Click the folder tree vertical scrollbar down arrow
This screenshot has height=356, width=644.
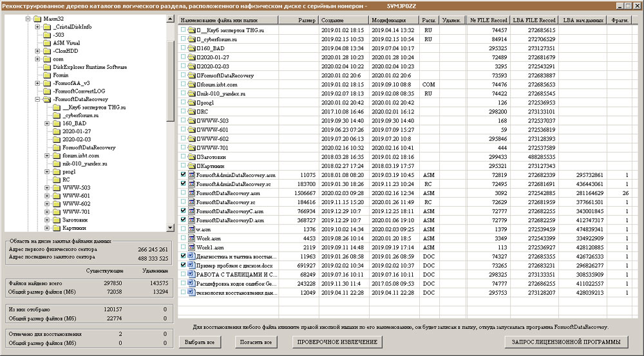click(170, 227)
